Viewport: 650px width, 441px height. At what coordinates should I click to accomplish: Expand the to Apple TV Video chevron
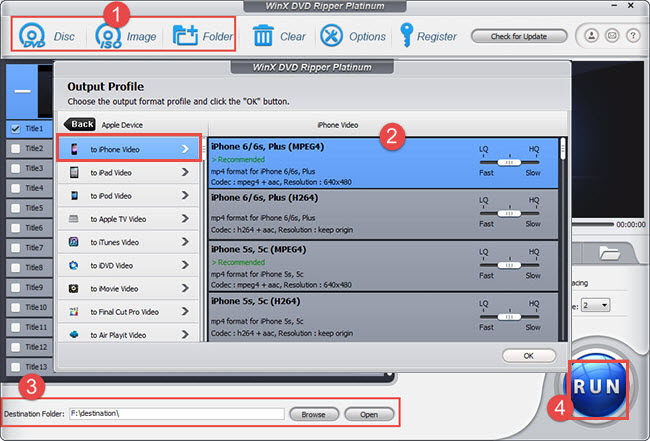pos(185,219)
